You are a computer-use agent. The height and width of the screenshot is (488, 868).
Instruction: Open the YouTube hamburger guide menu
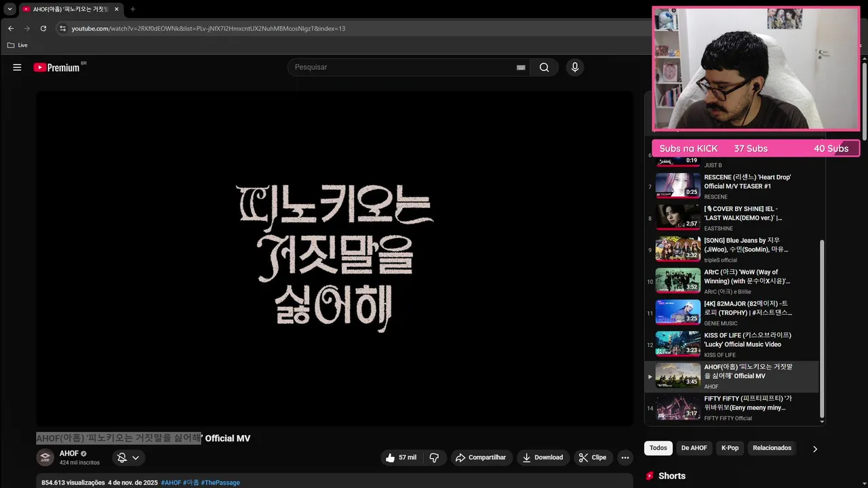[x=17, y=67]
